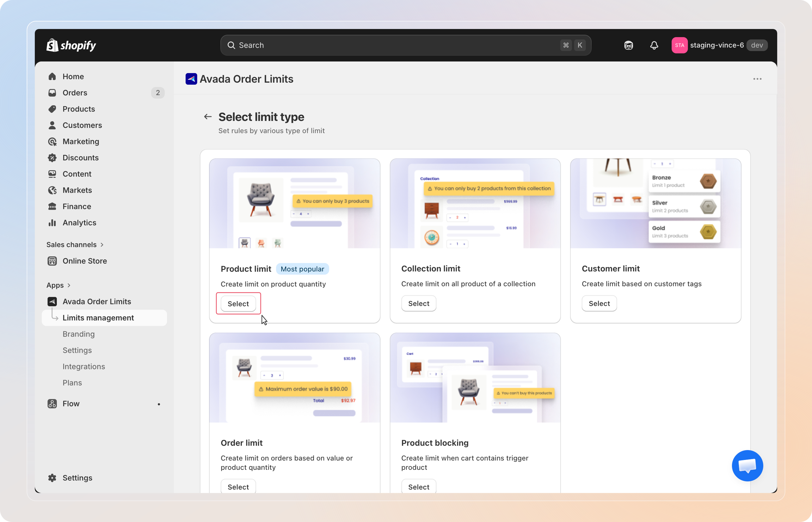Open Home in the sidebar

coord(104,76)
